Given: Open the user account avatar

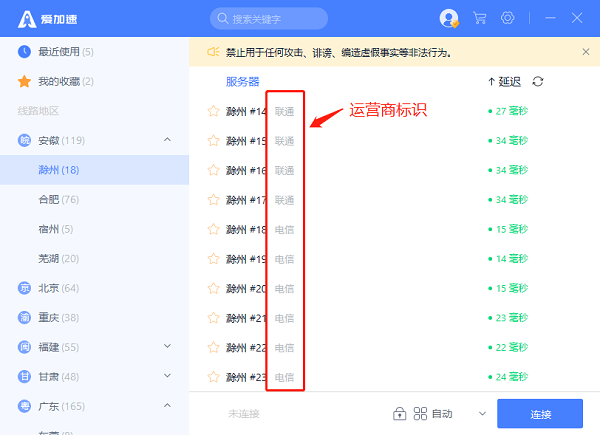Looking at the screenshot, I should click(449, 18).
